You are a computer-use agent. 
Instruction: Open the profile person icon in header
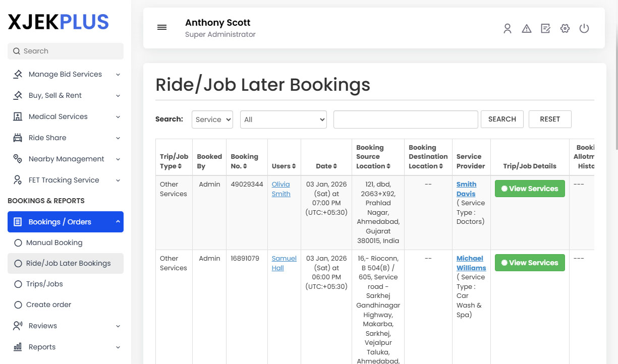(508, 29)
